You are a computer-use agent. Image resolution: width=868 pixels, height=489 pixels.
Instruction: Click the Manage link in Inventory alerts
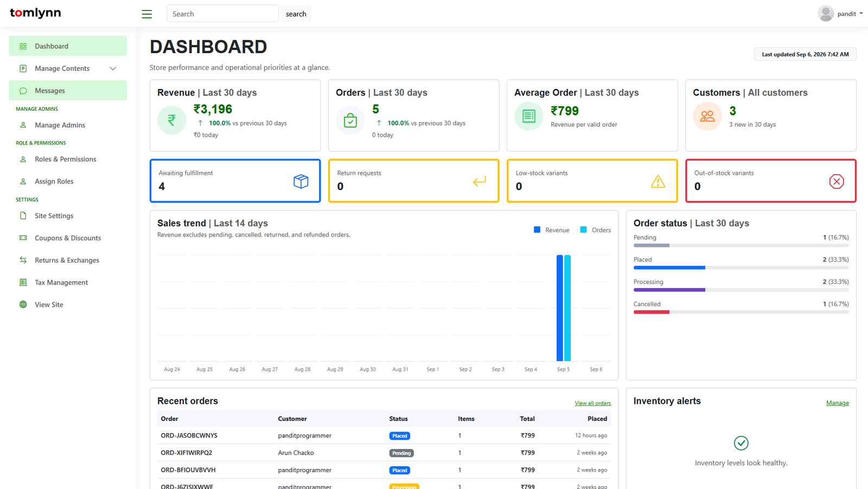pos(838,403)
